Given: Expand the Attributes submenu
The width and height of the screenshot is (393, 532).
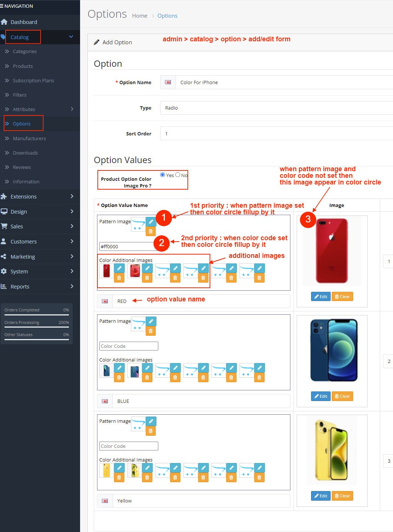Looking at the screenshot, I should click(72, 109).
